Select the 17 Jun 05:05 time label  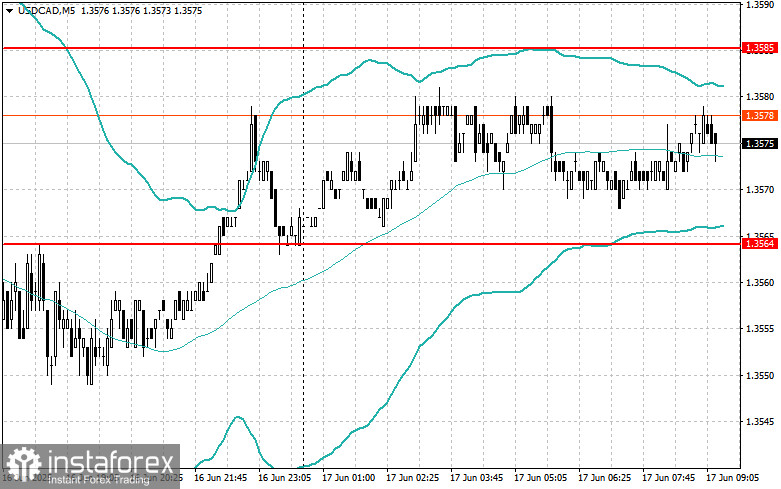(x=540, y=478)
